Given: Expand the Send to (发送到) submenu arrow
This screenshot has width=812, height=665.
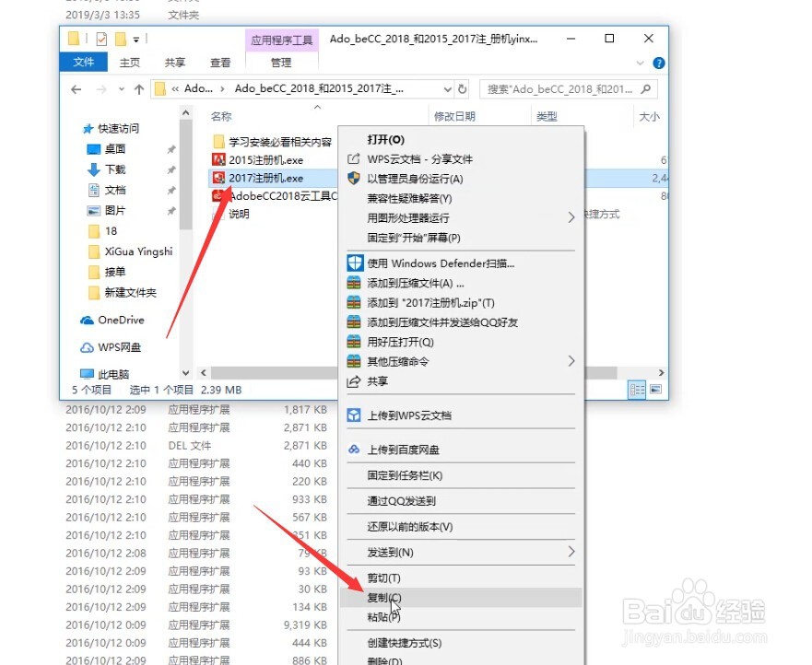Looking at the screenshot, I should click(x=571, y=552).
